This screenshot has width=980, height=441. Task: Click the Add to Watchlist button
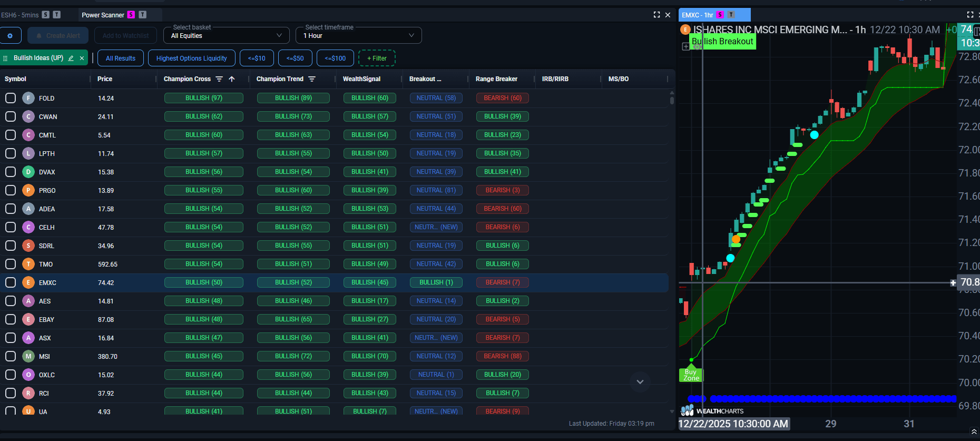coord(125,36)
